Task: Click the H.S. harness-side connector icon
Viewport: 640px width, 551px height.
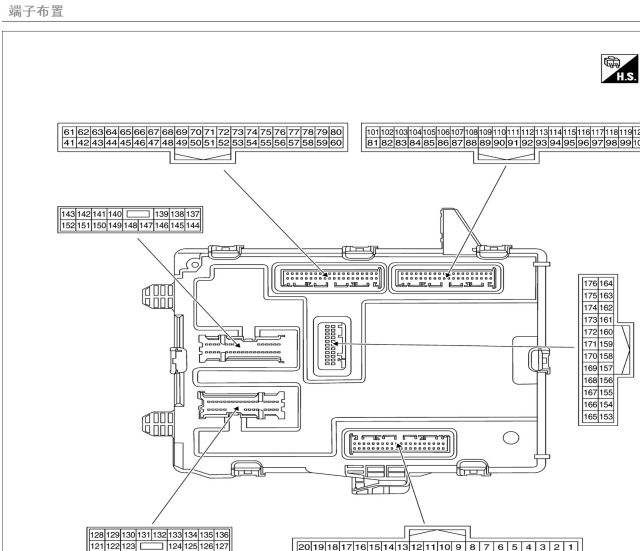Action: point(619,68)
